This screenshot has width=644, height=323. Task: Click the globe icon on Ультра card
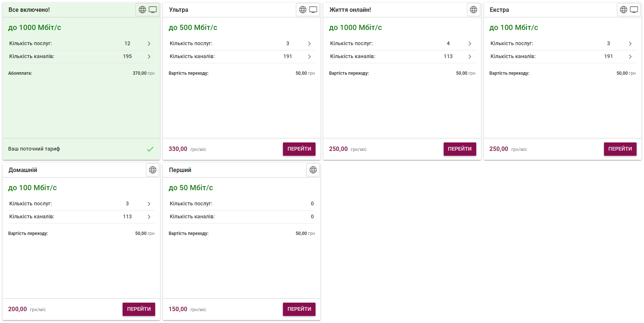303,10
